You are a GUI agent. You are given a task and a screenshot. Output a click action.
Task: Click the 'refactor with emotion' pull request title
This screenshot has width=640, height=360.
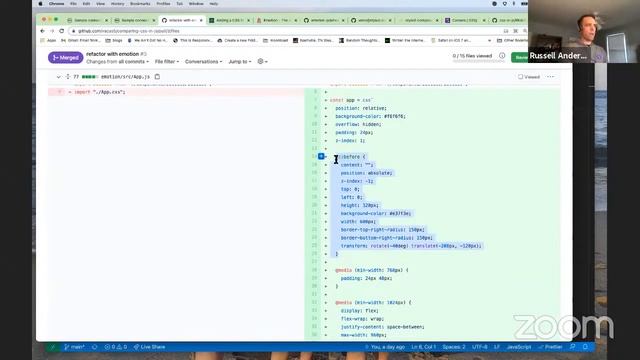click(x=113, y=54)
